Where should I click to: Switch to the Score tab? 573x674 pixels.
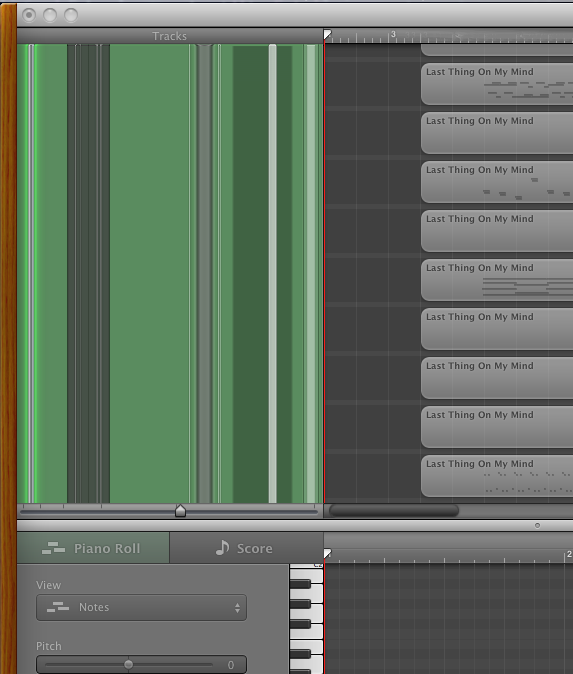[x=246, y=548]
